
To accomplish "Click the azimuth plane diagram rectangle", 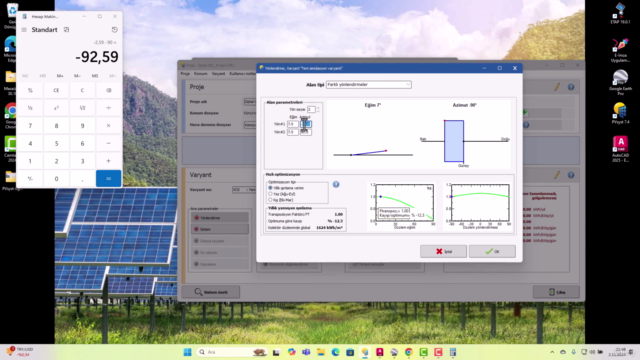I will coord(454,141).
